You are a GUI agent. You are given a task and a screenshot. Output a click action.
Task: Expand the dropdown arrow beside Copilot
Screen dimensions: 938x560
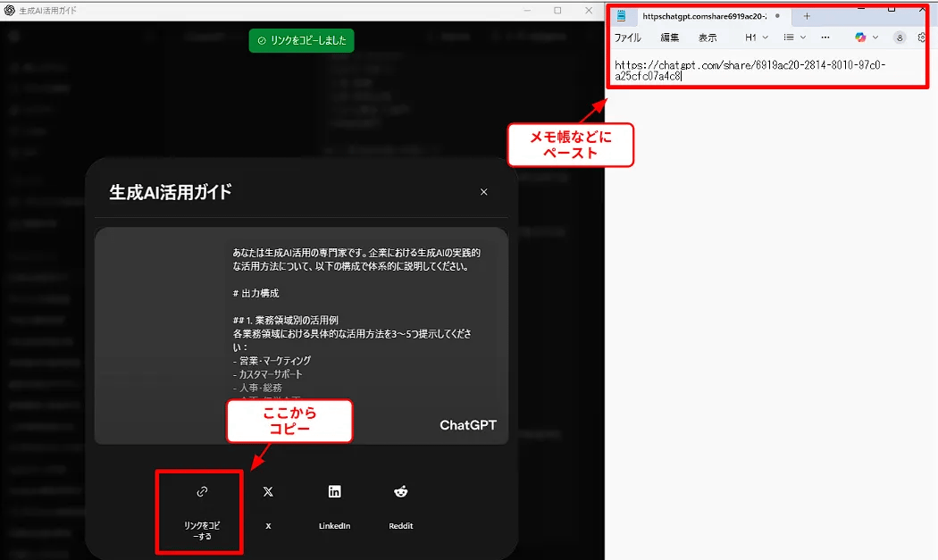click(876, 38)
